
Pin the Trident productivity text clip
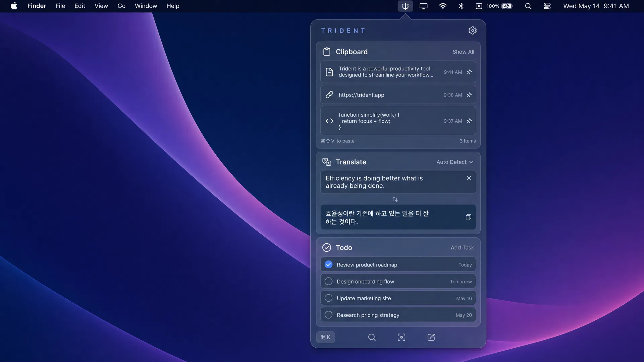[x=469, y=72]
